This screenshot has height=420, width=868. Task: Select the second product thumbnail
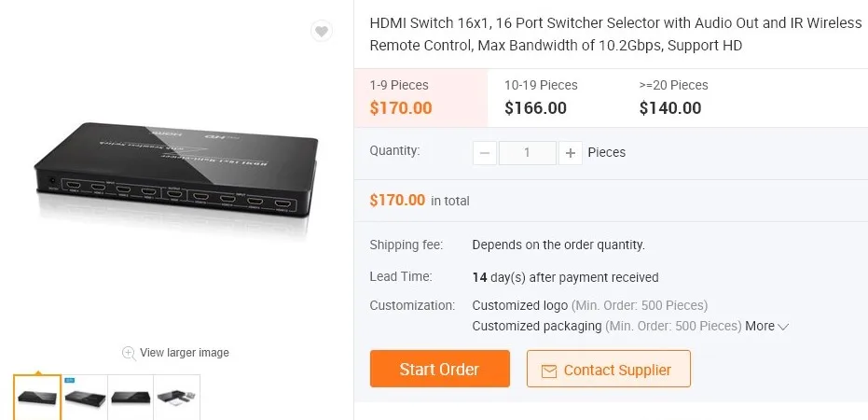pyautogui.click(x=85, y=397)
